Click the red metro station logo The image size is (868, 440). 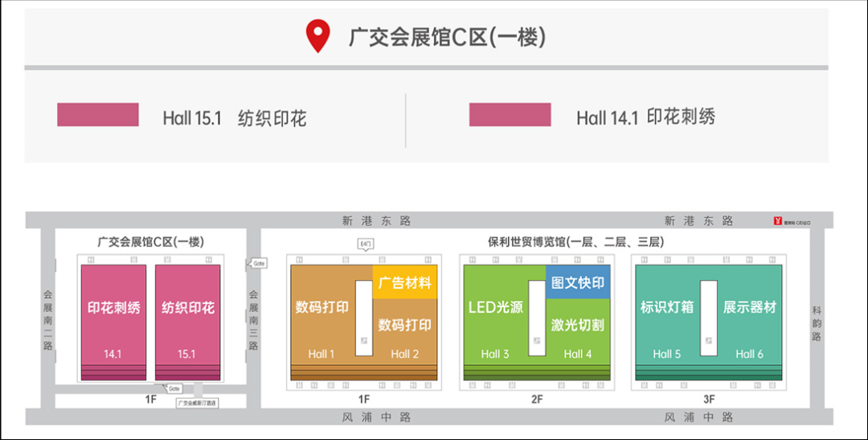coord(778,222)
